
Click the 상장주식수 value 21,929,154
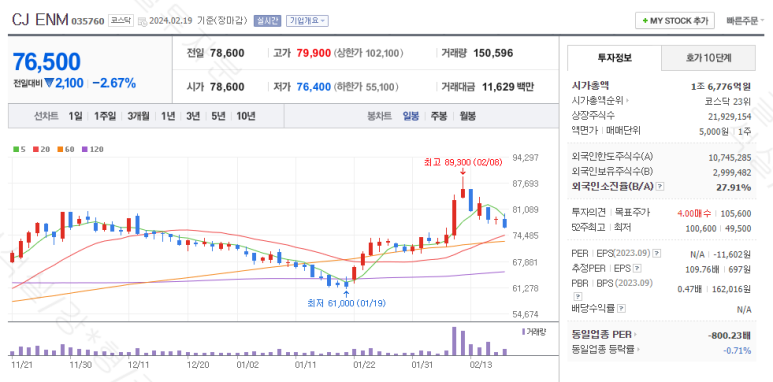729,116
